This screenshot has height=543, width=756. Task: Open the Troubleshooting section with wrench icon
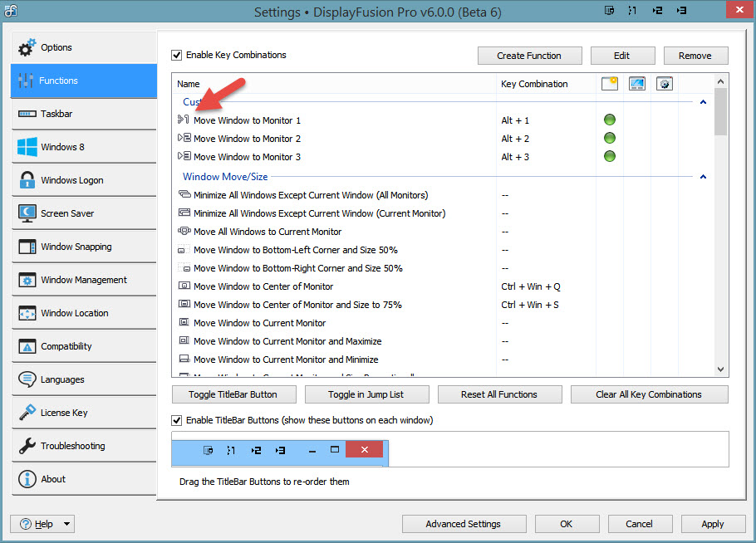click(x=84, y=446)
